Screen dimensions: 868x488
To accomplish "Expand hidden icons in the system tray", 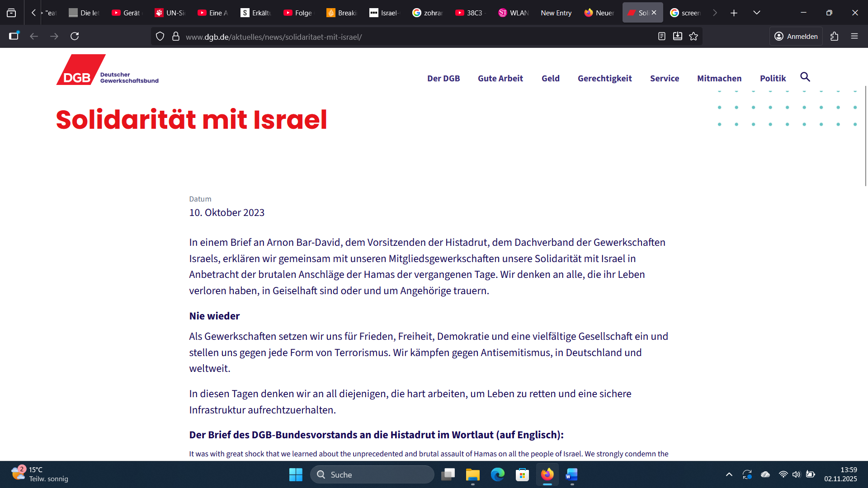I will [729, 474].
